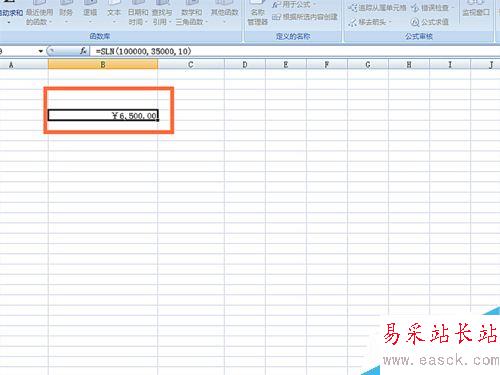
Task: Select column E header
Action: click(286, 65)
